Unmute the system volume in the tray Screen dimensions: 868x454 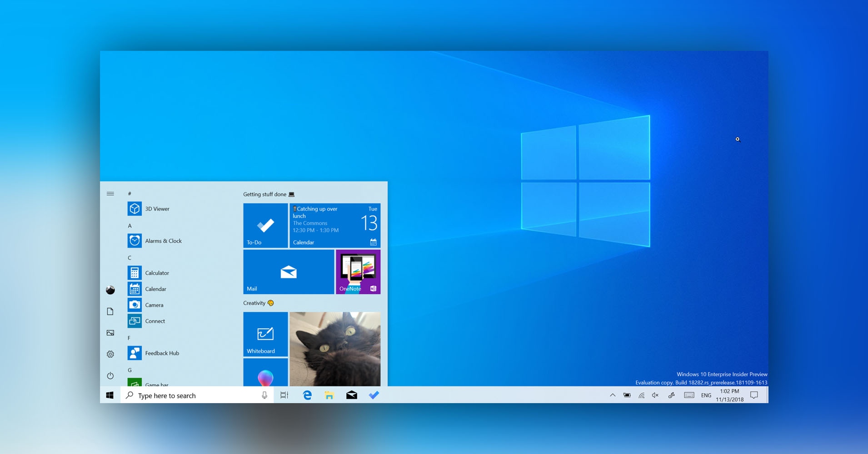point(654,395)
